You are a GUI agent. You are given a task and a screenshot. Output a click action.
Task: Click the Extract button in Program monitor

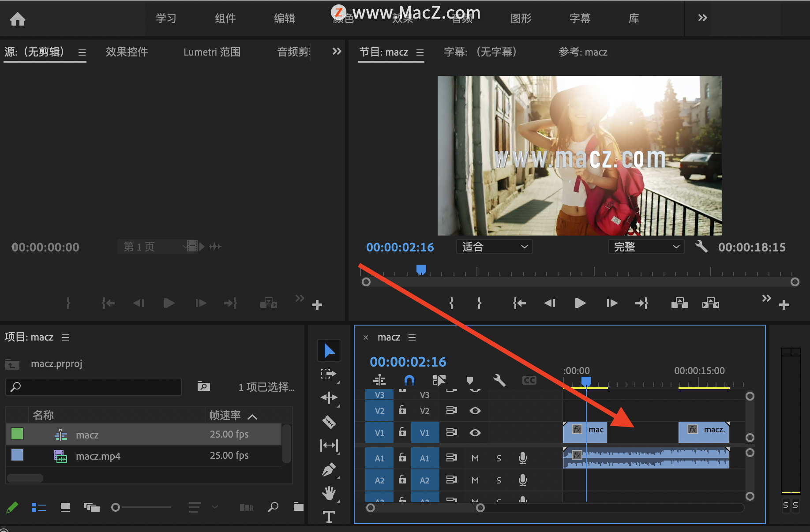point(711,303)
